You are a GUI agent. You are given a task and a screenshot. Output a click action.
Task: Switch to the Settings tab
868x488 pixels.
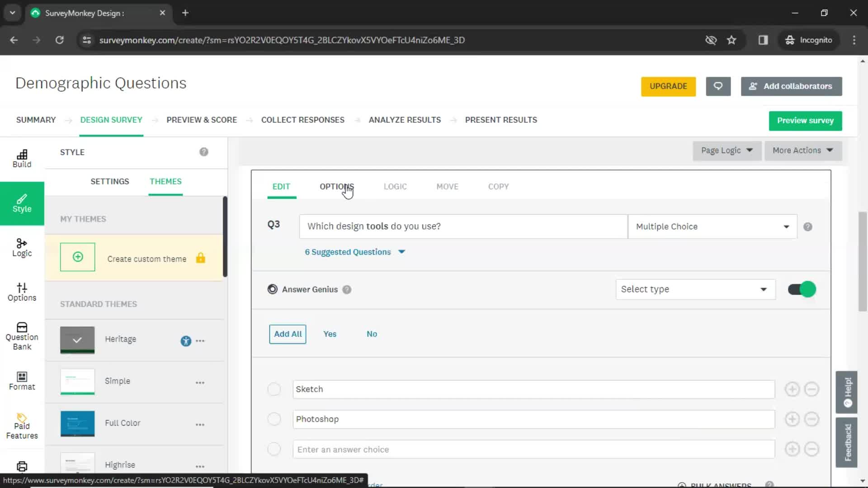click(110, 181)
